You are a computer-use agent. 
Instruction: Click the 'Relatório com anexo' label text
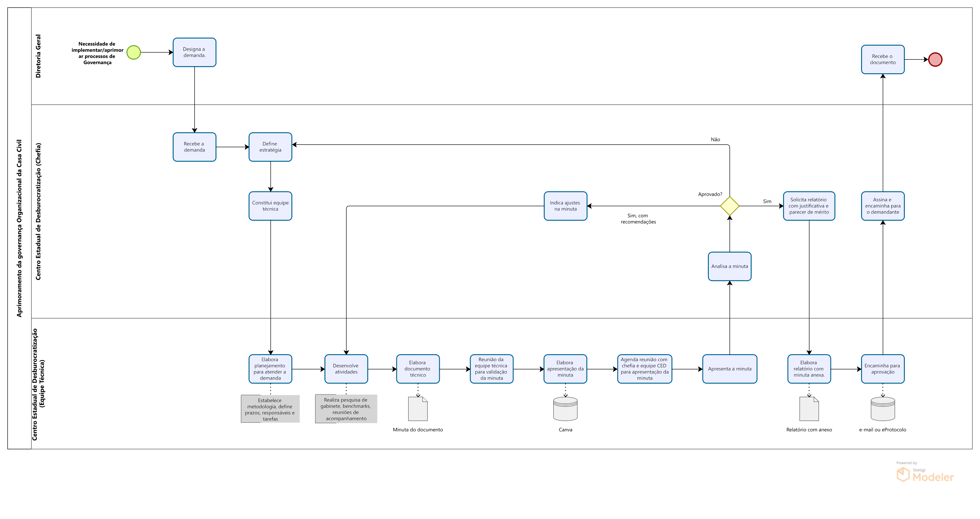coord(809,430)
